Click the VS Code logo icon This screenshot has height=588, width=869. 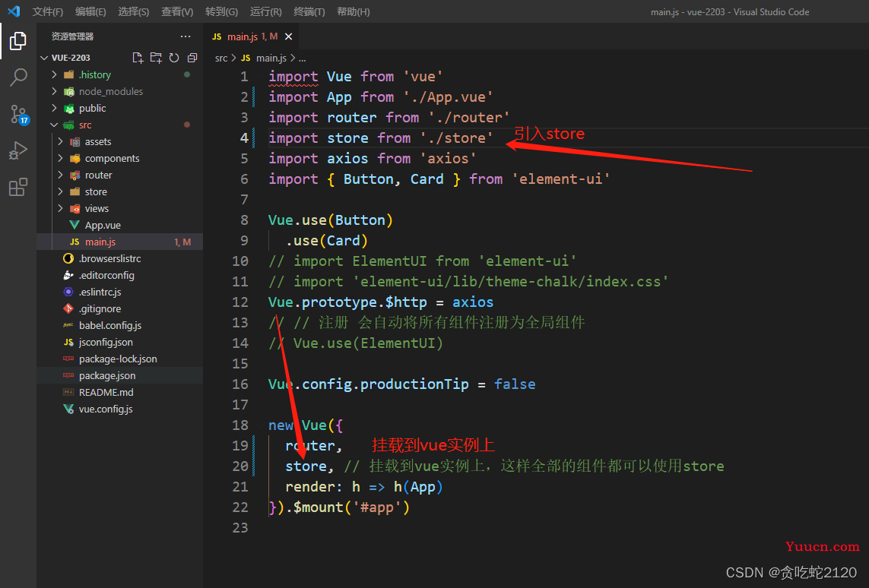pos(14,11)
